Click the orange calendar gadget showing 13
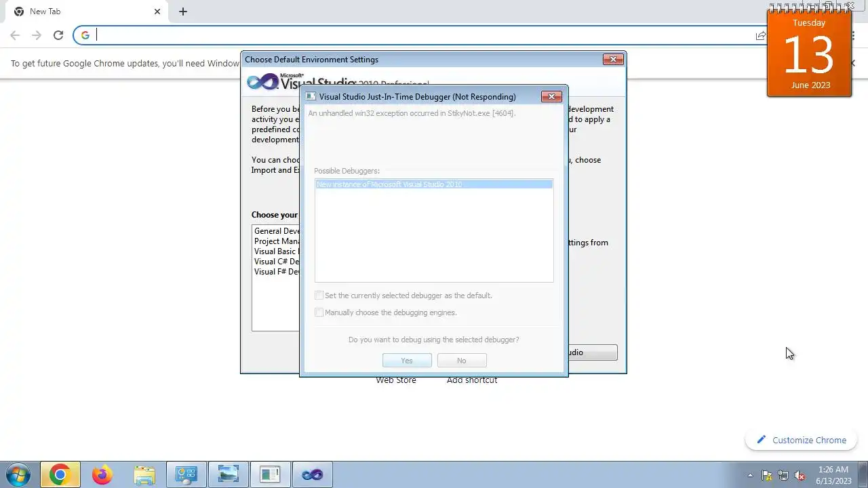This screenshot has height=488, width=868. tap(809, 53)
